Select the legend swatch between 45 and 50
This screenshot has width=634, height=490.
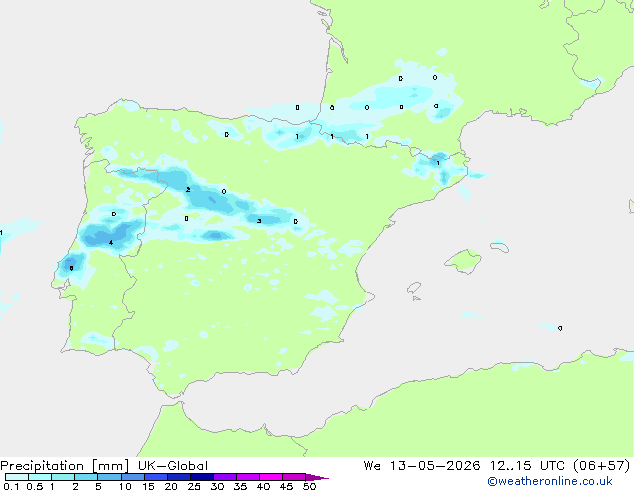click(294, 477)
